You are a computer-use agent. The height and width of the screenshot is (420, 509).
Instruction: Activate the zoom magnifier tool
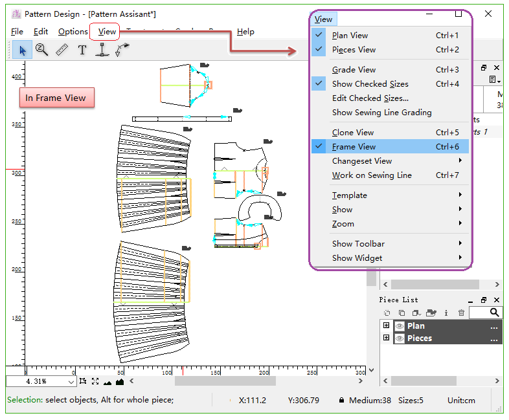42,50
